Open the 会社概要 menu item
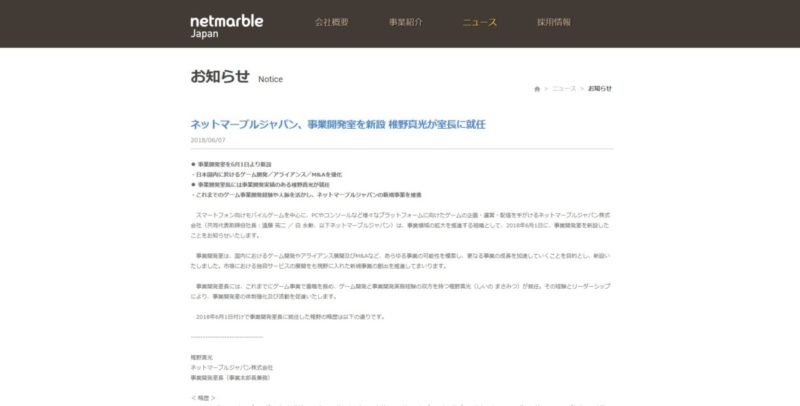800x406 pixels. pos(331,22)
